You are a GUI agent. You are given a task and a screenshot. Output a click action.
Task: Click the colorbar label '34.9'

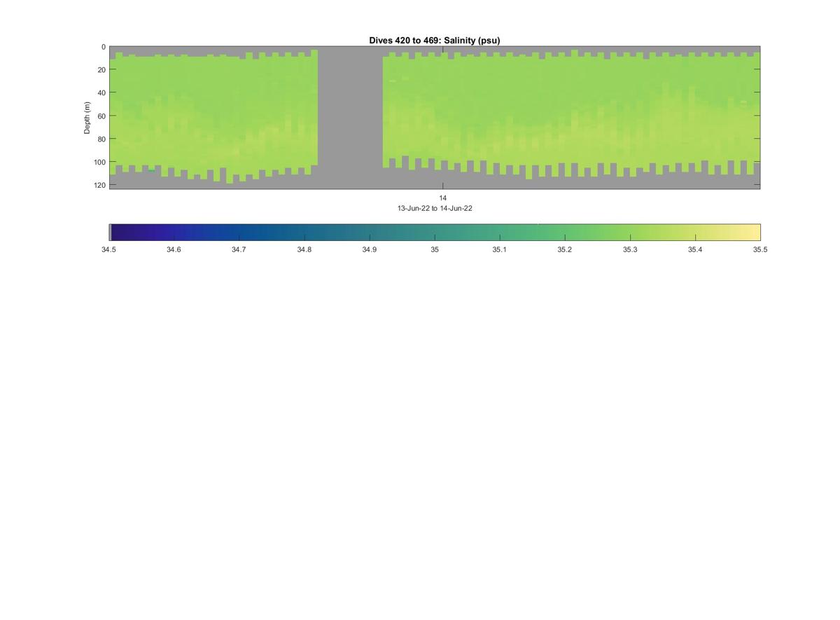tap(369, 249)
